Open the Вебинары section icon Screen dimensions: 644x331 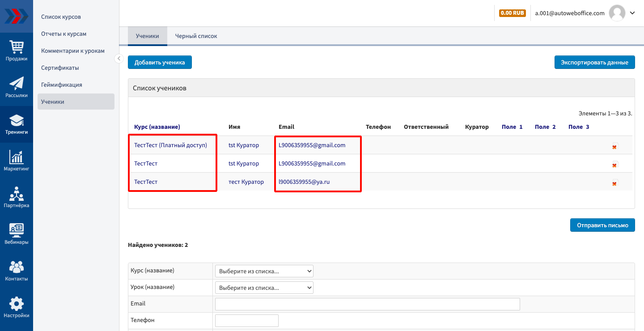[x=17, y=234]
